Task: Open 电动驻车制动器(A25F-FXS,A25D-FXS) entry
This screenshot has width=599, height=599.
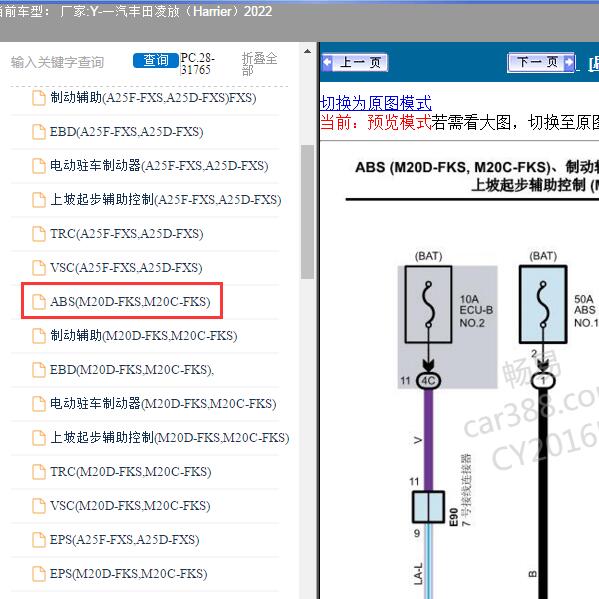Action: [x=159, y=166]
